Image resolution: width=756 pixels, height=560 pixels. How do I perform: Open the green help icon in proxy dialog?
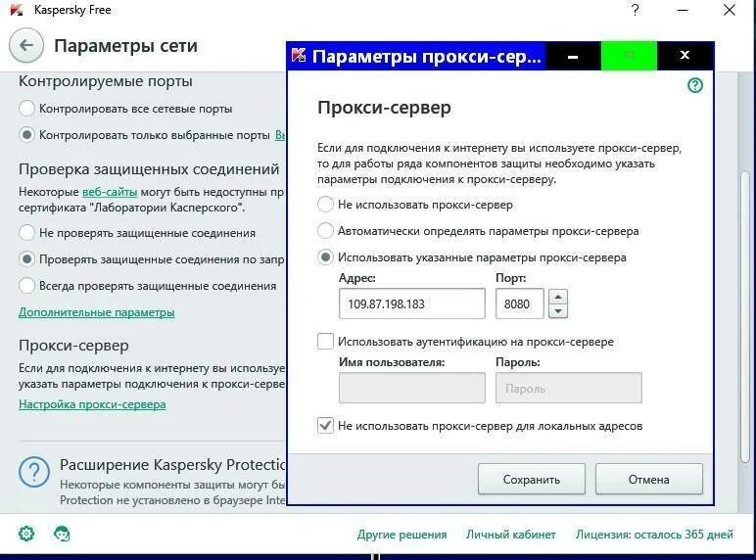coord(694,86)
